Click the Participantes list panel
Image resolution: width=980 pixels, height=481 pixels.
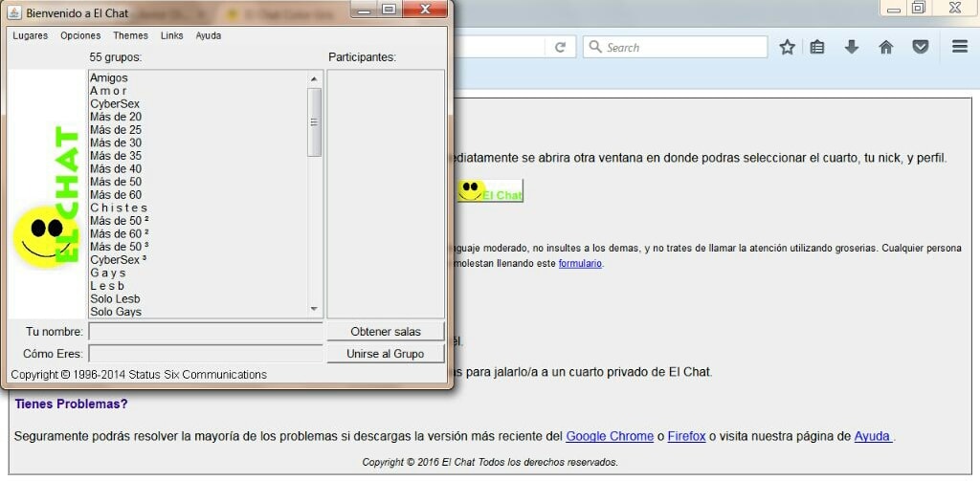pos(386,194)
